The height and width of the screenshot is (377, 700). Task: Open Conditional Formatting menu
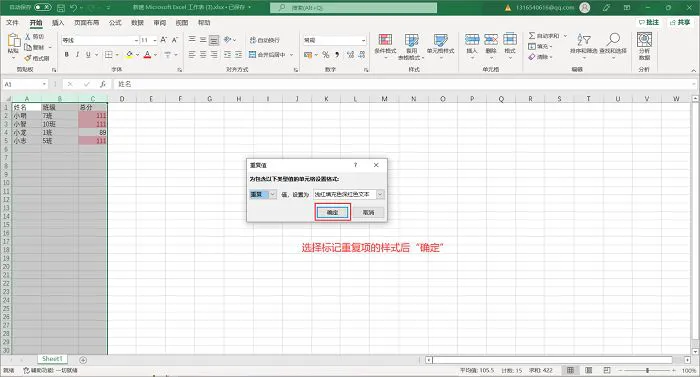pos(385,46)
